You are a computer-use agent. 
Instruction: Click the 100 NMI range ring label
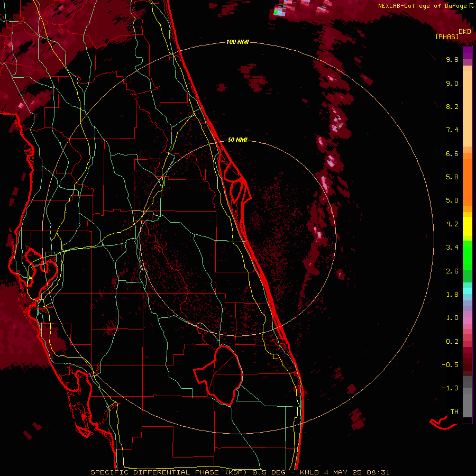237,42
